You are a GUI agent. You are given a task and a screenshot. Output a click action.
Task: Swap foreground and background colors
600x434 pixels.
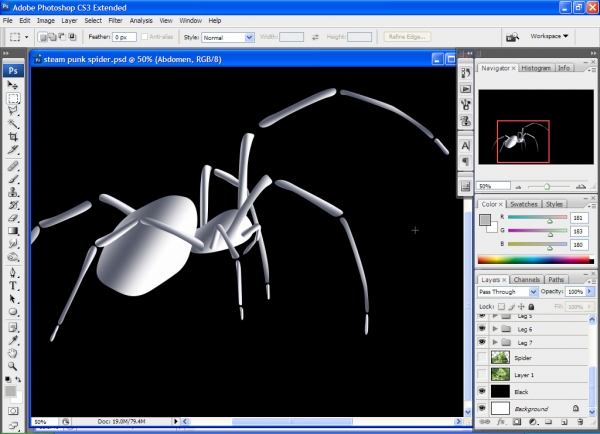click(18, 379)
